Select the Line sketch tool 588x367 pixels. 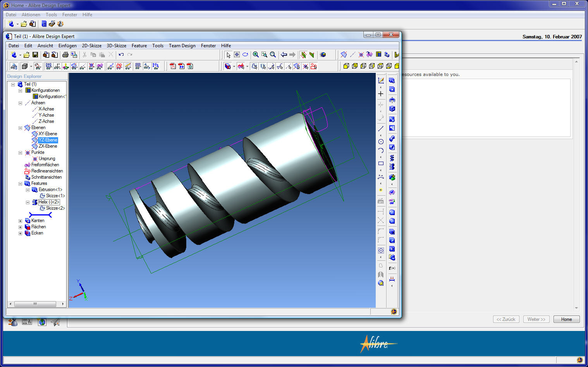[x=381, y=129]
